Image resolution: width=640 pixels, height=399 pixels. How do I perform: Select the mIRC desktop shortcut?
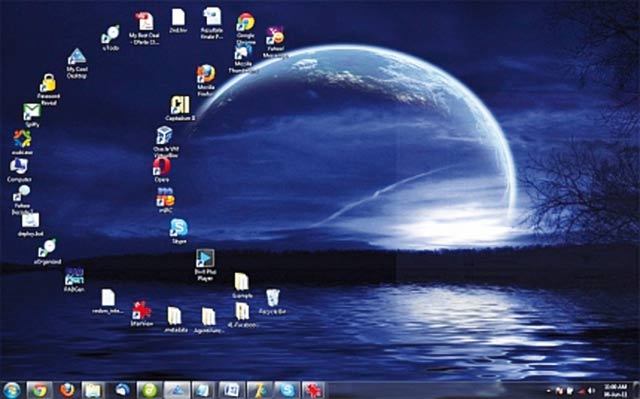[x=165, y=200]
